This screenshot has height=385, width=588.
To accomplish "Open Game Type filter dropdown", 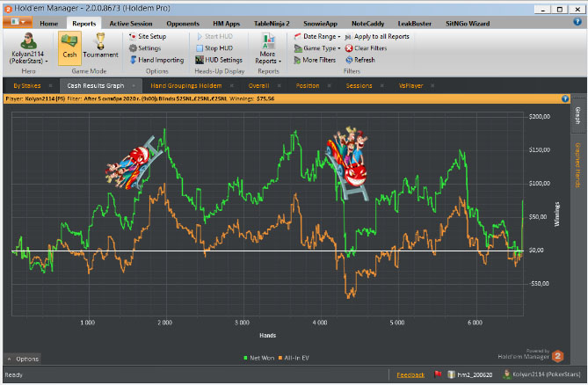I will [x=317, y=48].
